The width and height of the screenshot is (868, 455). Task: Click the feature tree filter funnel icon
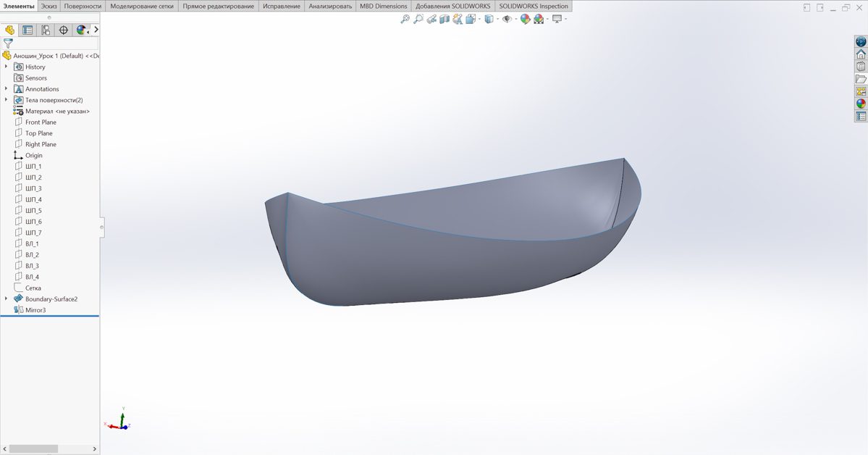(8, 43)
